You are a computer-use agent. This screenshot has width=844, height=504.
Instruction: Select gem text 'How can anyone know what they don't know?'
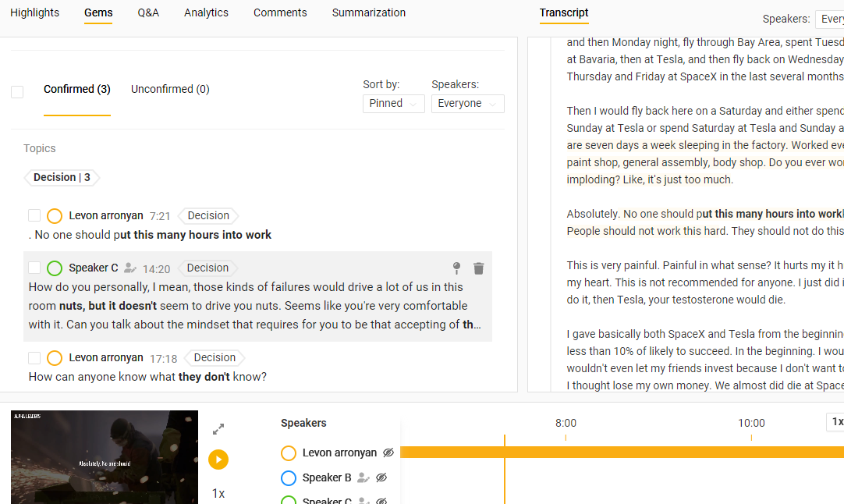(147, 376)
